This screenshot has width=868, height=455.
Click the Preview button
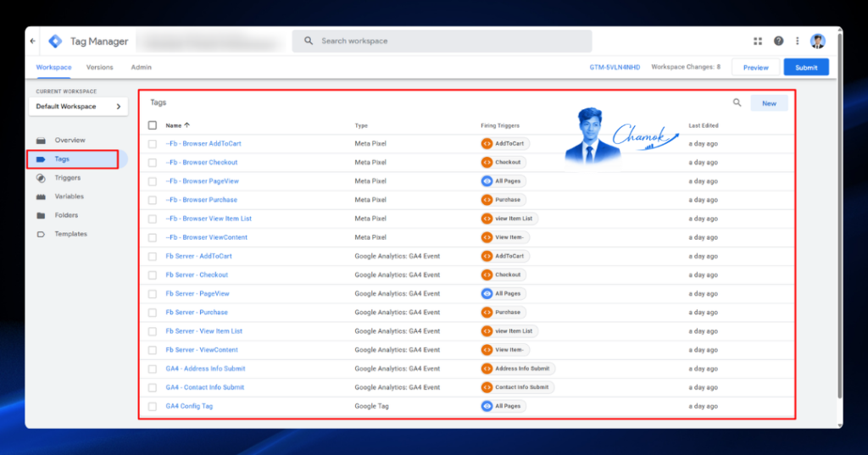[755, 68]
